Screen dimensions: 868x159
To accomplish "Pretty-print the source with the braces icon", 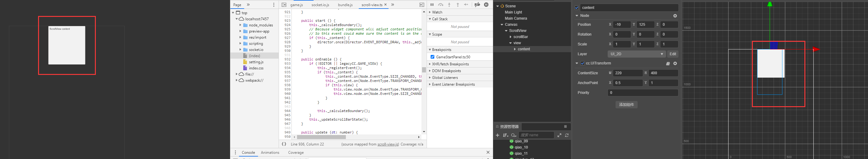I will (284, 144).
